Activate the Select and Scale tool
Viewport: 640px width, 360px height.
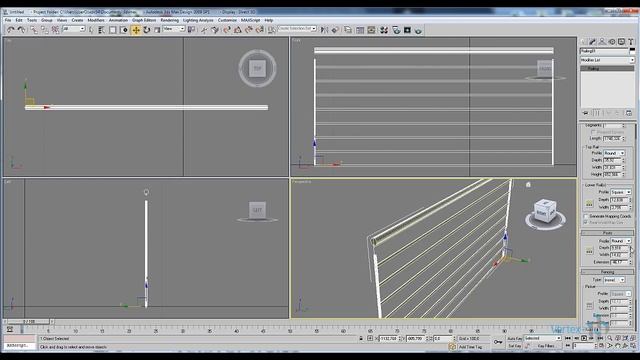pyautogui.click(x=157, y=30)
